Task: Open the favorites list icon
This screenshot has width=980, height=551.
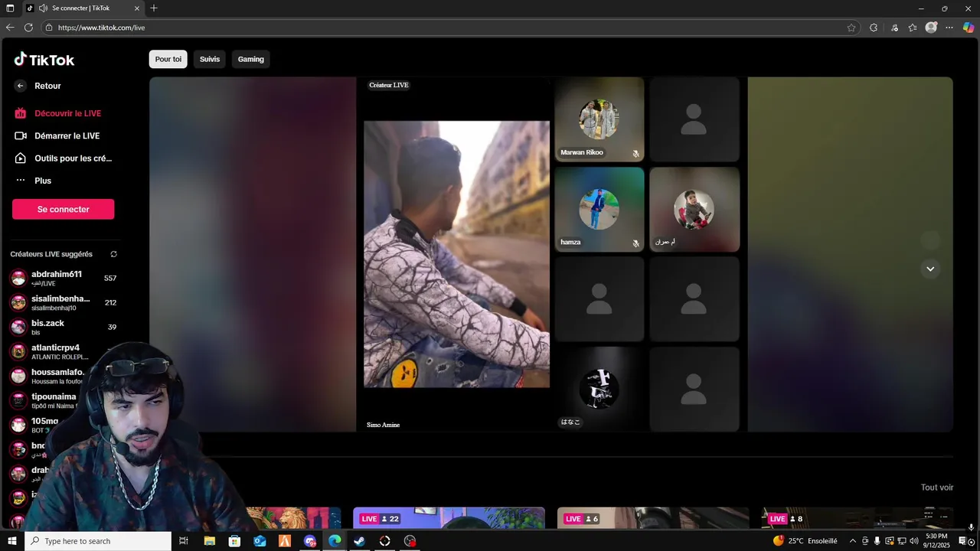Action: pos(913,28)
